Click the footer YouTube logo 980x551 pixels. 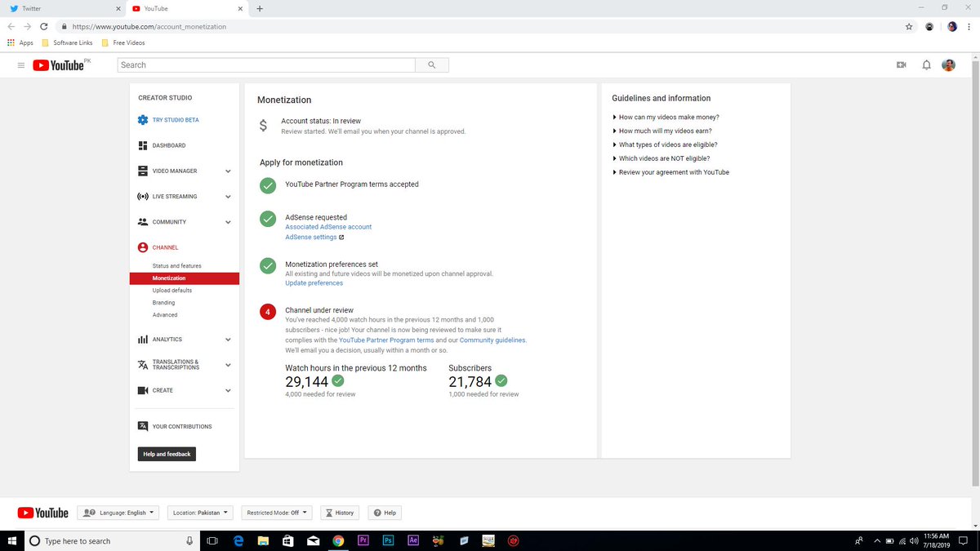pyautogui.click(x=43, y=513)
